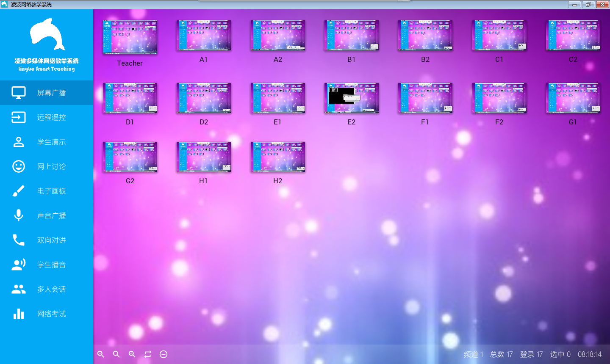This screenshot has width=610, height=364.
Task: Start 学生演示 student demonstration
Action: tap(47, 142)
